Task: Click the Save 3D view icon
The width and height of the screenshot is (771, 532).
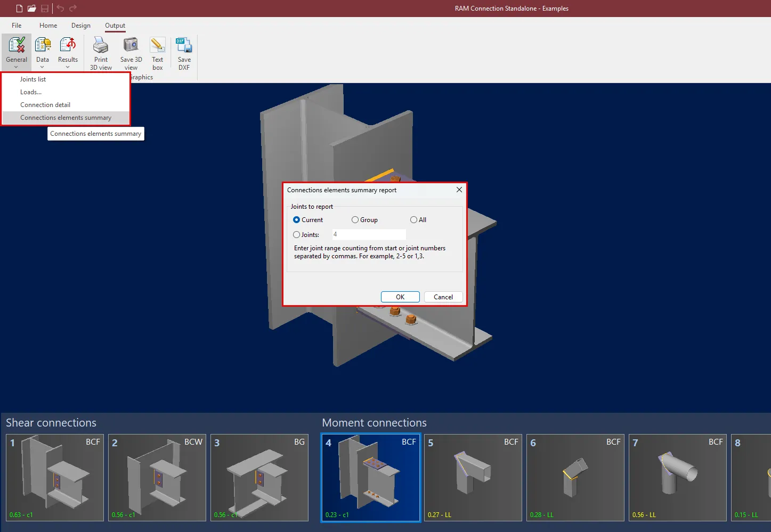Action: pos(131,45)
